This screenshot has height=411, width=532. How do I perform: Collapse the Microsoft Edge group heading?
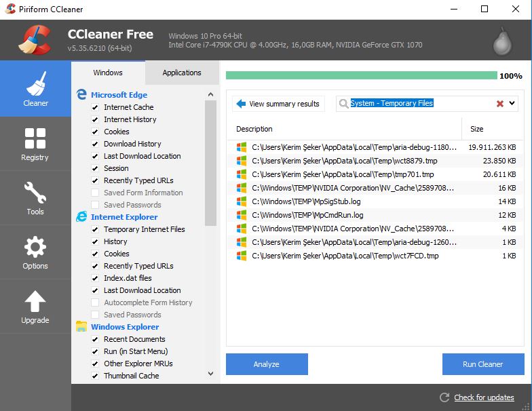point(119,95)
